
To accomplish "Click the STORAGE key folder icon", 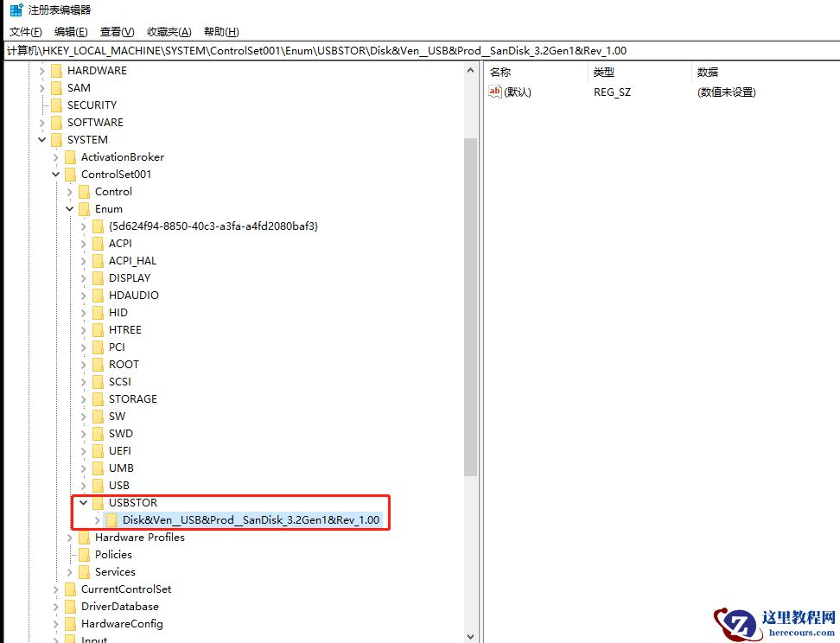I will click(98, 398).
